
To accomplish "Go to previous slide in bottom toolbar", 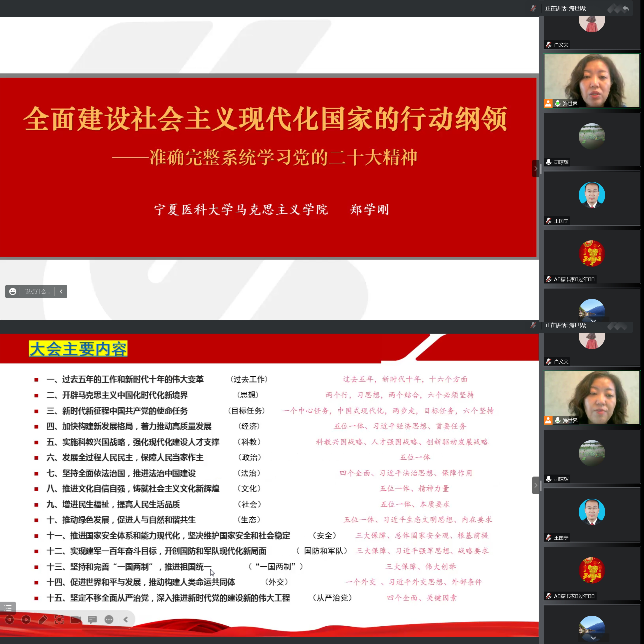I will pyautogui.click(x=9, y=620).
